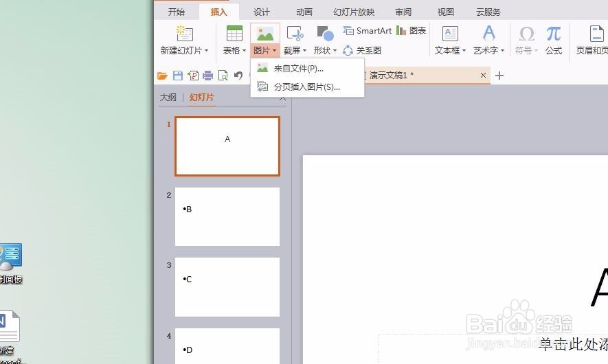
Task: Insert a SmartArt graphic
Action: pos(367,31)
